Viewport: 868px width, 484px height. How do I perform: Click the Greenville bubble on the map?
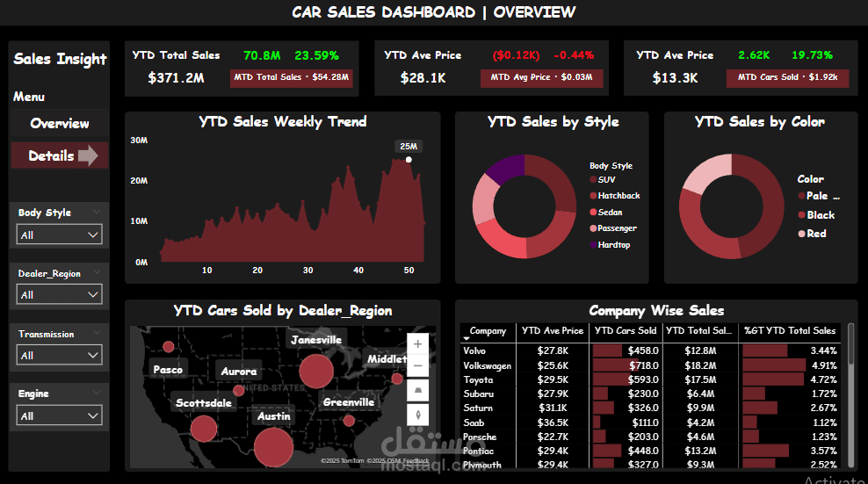click(349, 420)
